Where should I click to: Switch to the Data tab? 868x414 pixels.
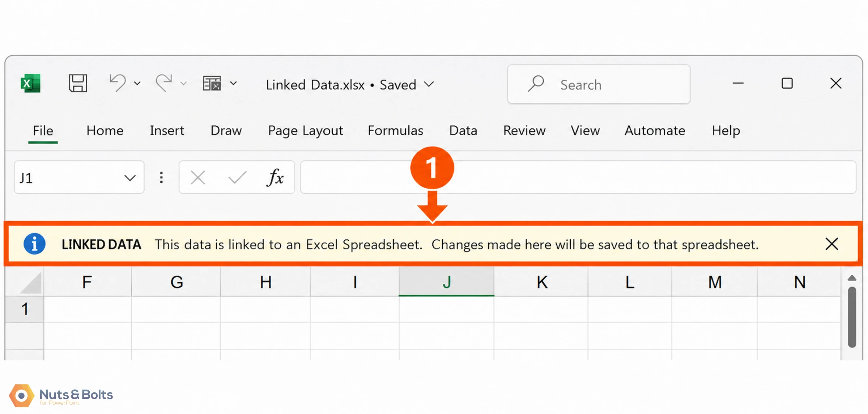(463, 131)
